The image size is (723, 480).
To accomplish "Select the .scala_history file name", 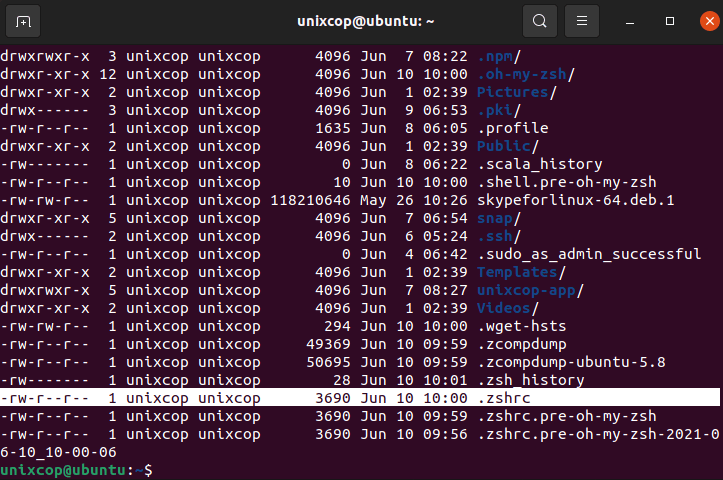I will [x=540, y=165].
